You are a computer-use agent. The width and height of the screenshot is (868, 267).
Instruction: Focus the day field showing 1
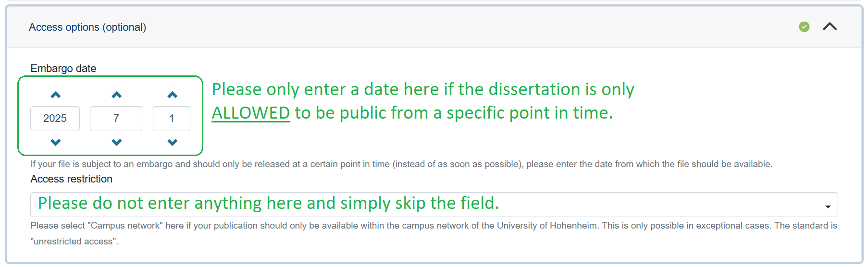click(172, 119)
